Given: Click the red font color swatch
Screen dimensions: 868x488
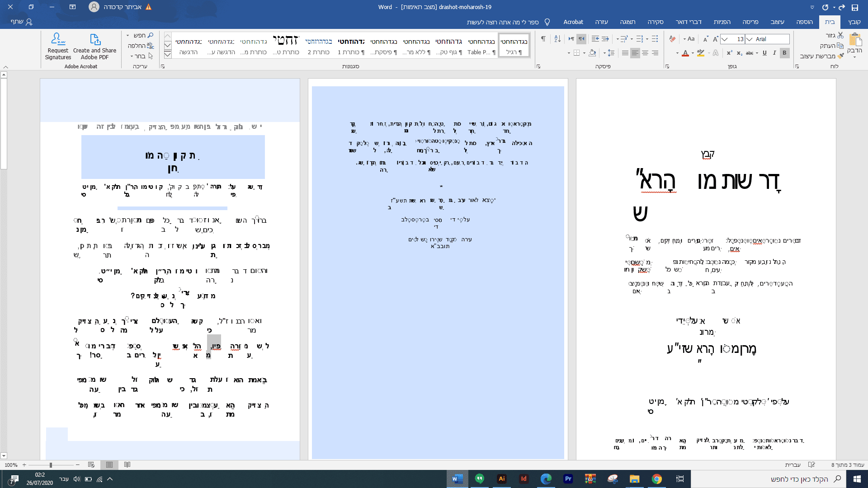Looking at the screenshot, I should pyautogui.click(x=685, y=53).
